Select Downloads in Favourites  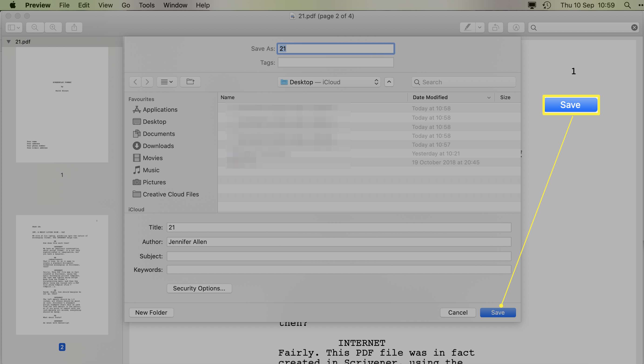pos(153,146)
